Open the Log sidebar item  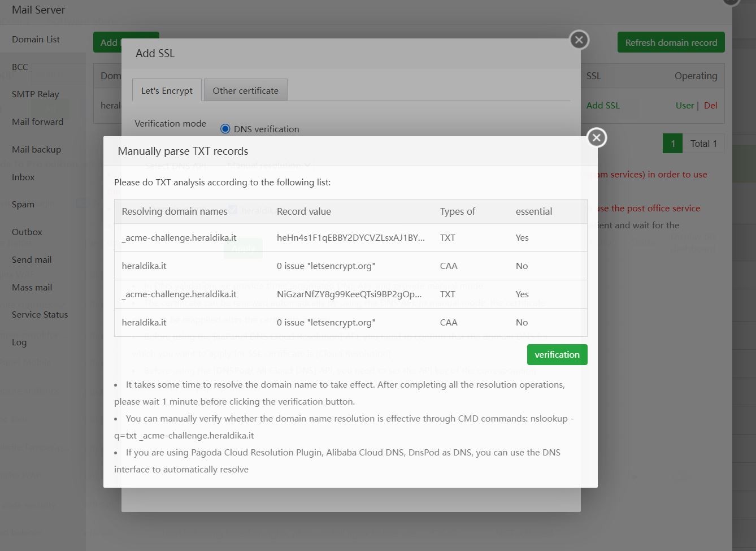click(x=19, y=342)
